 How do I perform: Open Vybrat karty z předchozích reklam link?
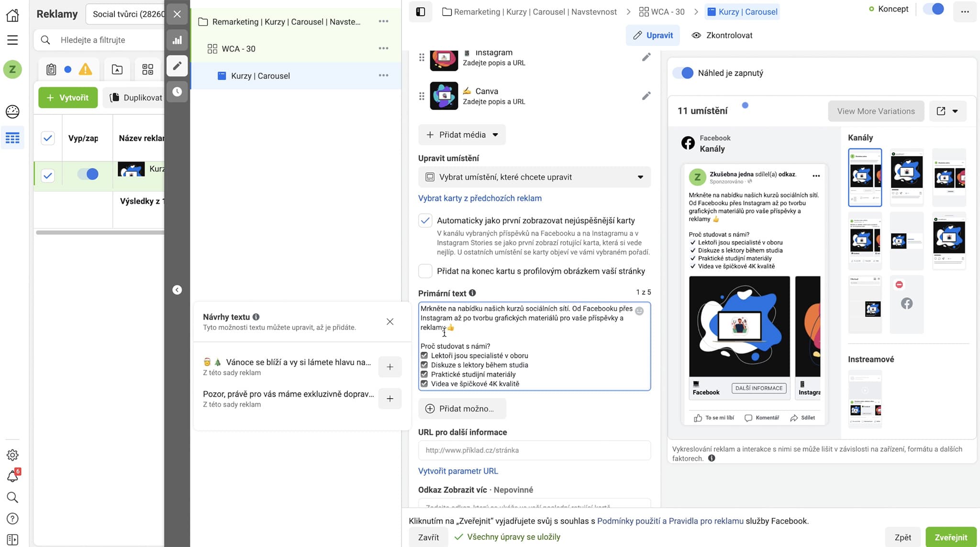coord(480,198)
